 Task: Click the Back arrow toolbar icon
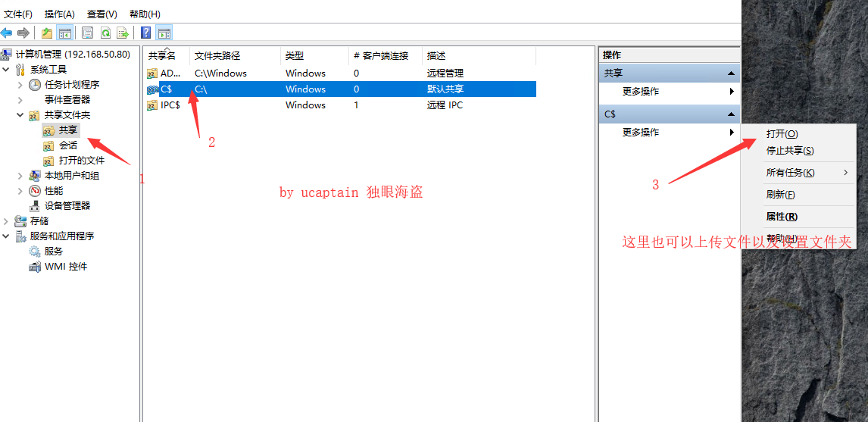click(7, 33)
